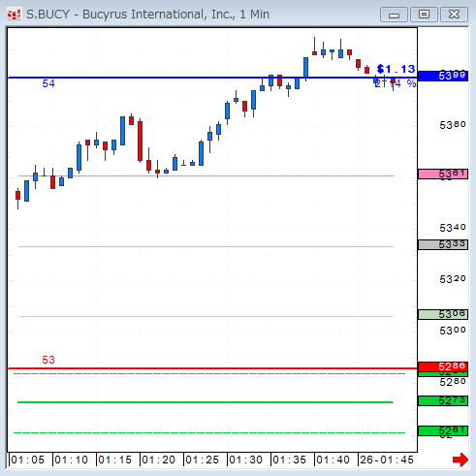Click the pink 5361 price label

[x=443, y=175]
